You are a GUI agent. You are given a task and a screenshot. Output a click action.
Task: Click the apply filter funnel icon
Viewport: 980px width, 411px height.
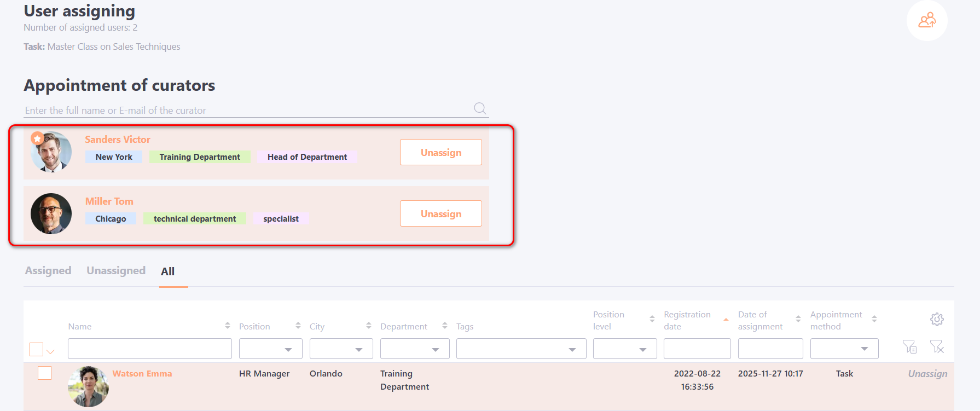tap(909, 346)
